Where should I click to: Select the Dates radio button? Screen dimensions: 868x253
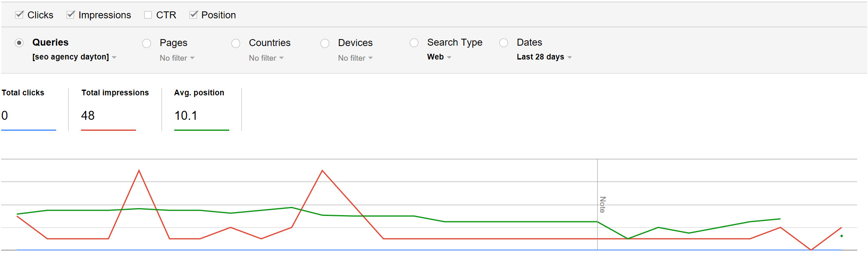point(504,43)
